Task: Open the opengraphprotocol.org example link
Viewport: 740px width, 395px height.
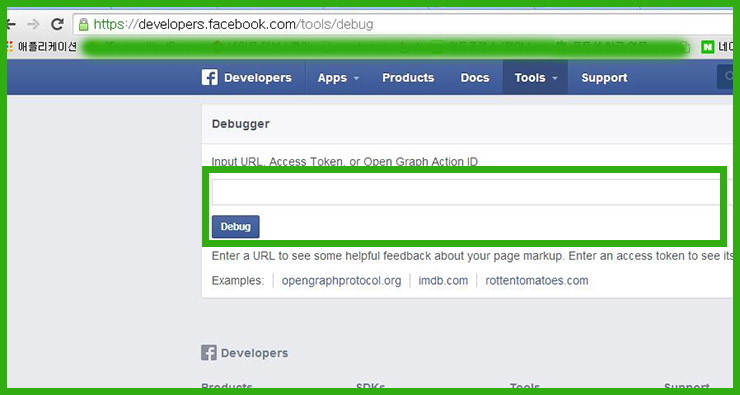Action: (341, 281)
